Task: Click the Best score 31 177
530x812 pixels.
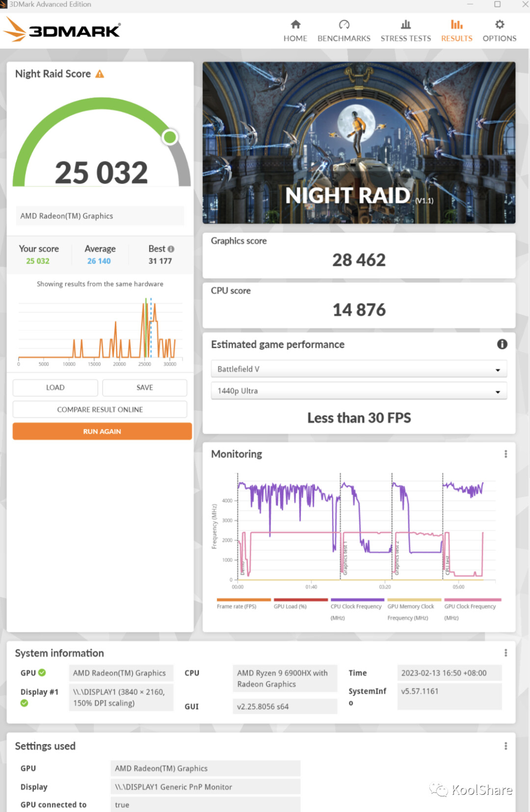Action: [x=160, y=261]
